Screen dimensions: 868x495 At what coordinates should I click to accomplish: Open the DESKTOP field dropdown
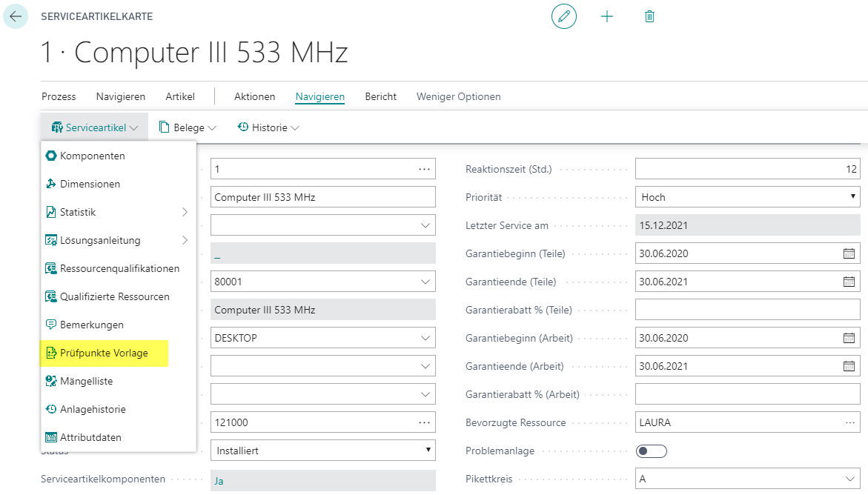pos(425,339)
